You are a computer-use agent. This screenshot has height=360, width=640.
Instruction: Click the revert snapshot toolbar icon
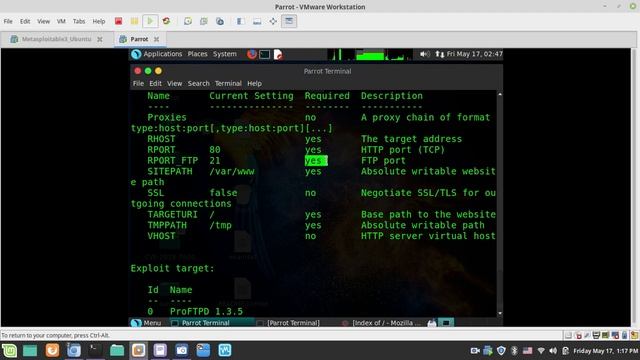(x=204, y=21)
